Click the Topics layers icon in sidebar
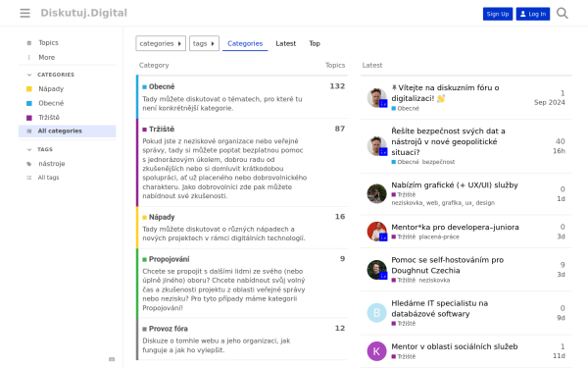This screenshot has width=588, height=368. coord(29,43)
